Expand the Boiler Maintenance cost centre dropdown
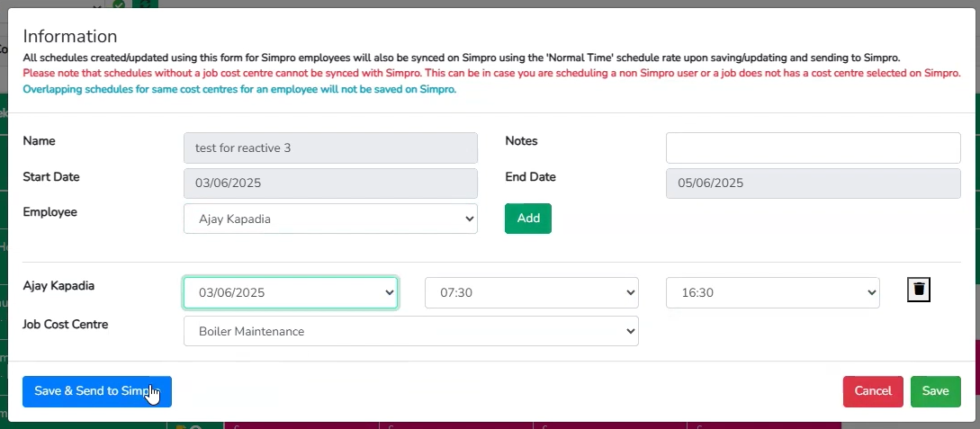The width and height of the screenshot is (980, 429). (x=411, y=331)
